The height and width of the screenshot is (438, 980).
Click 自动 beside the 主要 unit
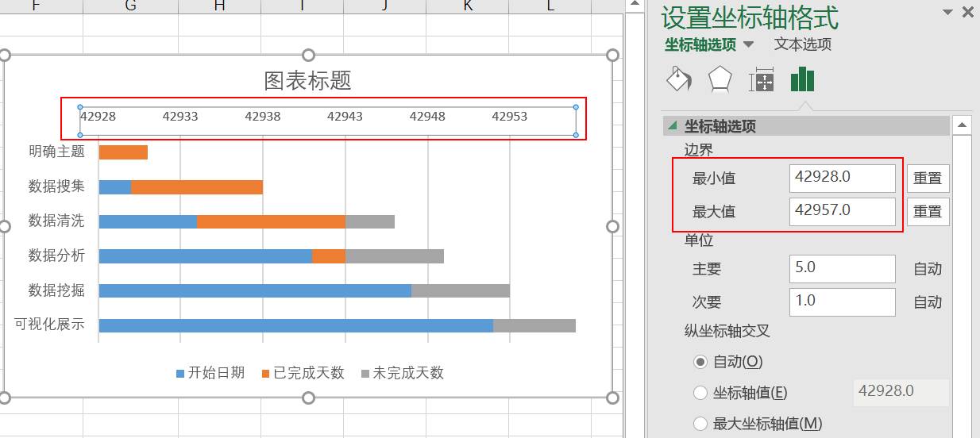pyautogui.click(x=928, y=269)
